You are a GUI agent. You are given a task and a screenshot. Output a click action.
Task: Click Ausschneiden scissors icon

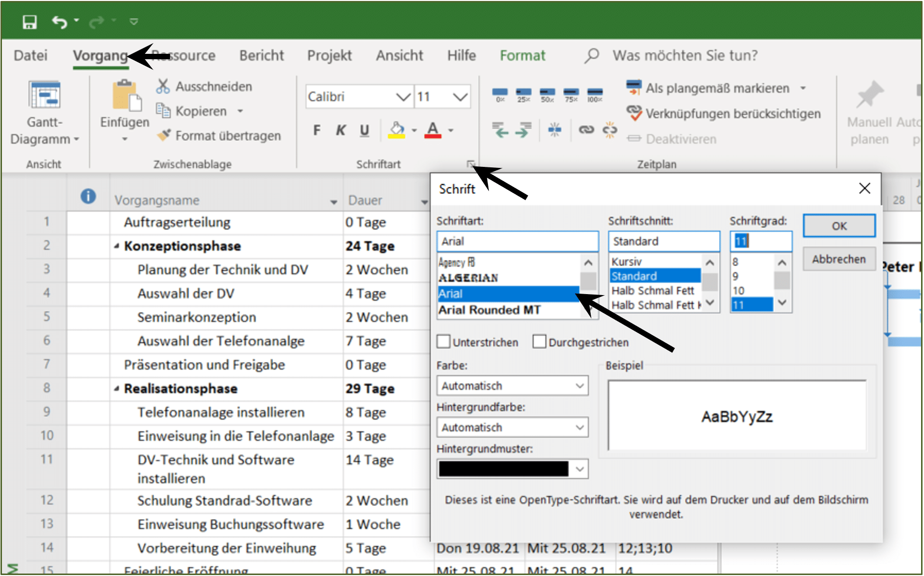click(162, 86)
